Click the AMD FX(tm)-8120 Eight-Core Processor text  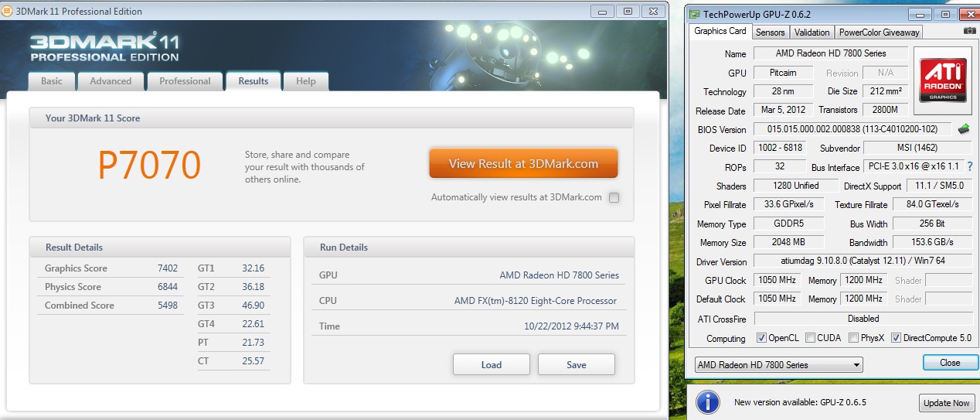pos(536,301)
